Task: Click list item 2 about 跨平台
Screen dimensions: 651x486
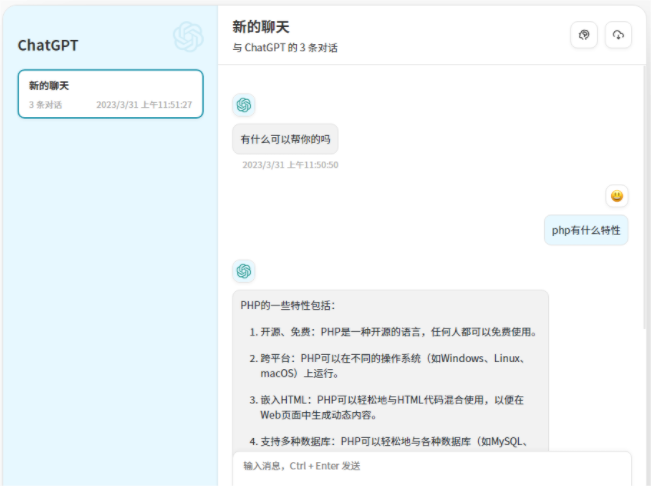Action: (x=392, y=365)
